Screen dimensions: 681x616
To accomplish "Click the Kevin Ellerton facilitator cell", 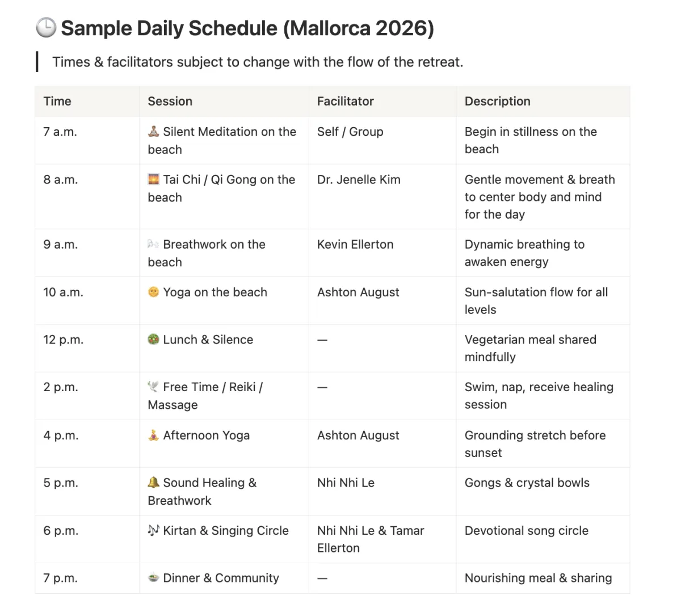I will pos(355,244).
